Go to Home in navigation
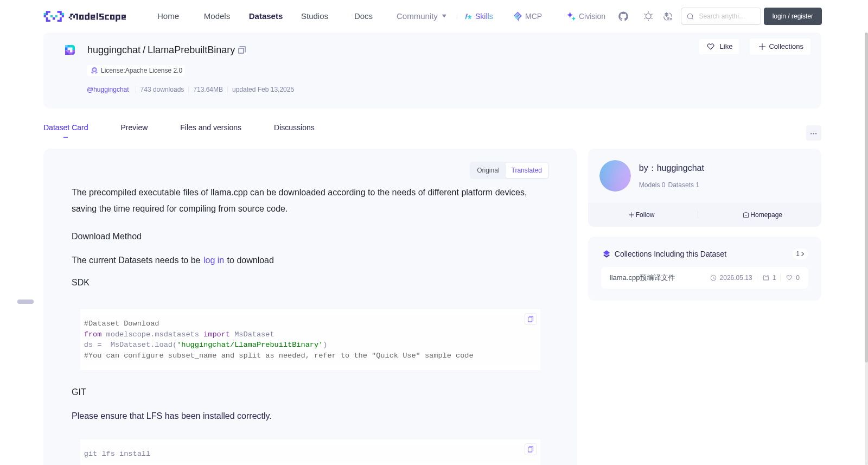This screenshot has height=465, width=868. pos(168,16)
